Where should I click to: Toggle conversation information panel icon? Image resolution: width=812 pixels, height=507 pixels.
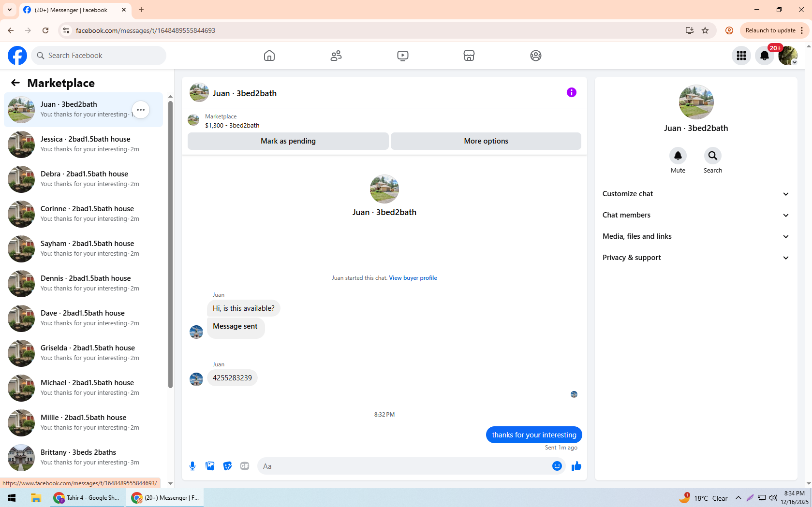click(x=572, y=92)
